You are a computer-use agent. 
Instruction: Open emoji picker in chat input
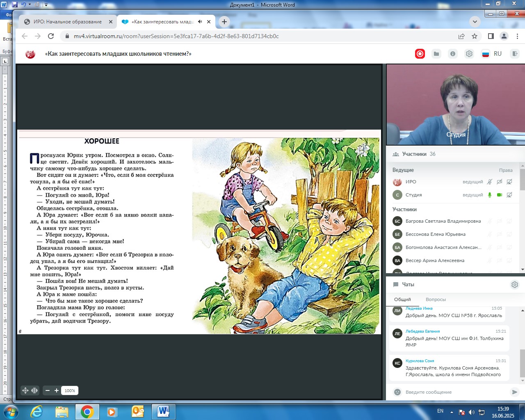(397, 392)
